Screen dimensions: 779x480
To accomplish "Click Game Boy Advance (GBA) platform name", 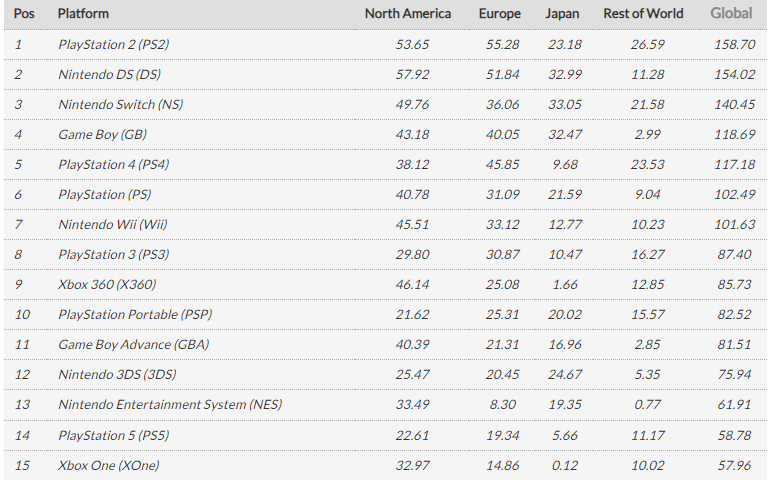I will [134, 344].
